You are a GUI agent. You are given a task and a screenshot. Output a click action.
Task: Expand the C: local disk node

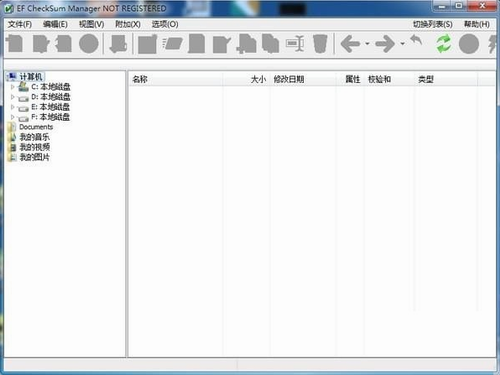coord(12,87)
